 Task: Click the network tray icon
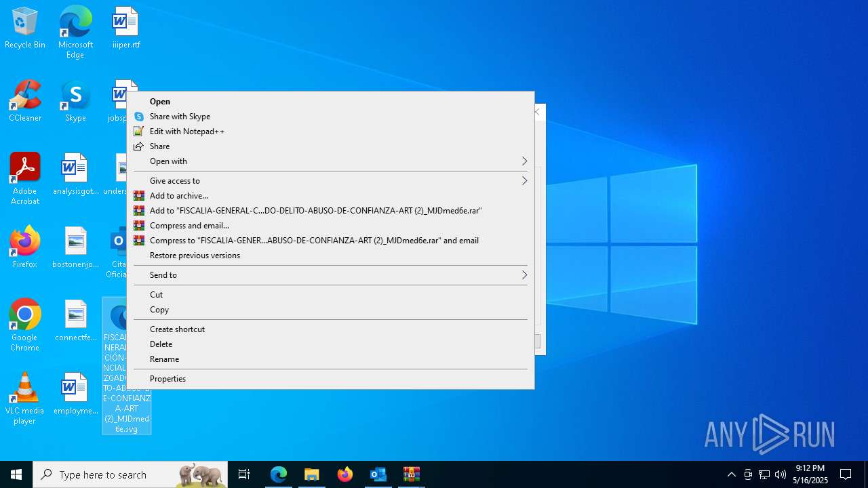tap(764, 474)
